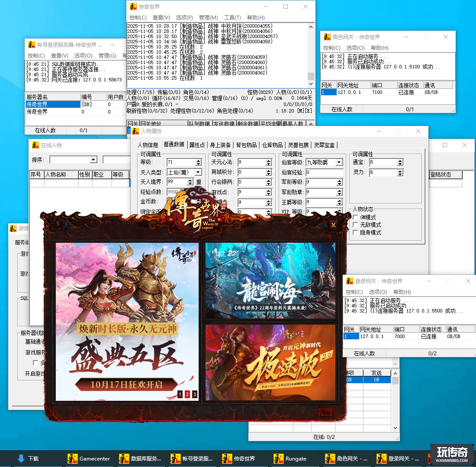Adjust 灵力 spinner arrows
The height and width of the screenshot is (467, 476).
coord(400,173)
